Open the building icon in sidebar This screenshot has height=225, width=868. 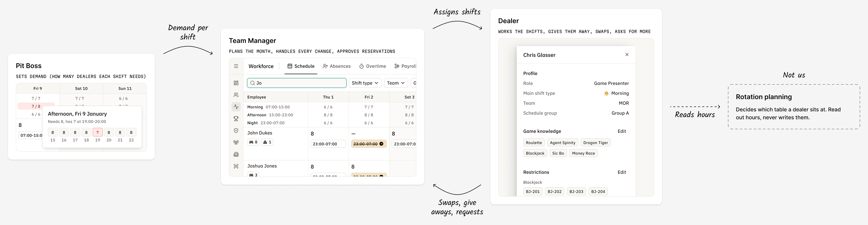pos(236,154)
